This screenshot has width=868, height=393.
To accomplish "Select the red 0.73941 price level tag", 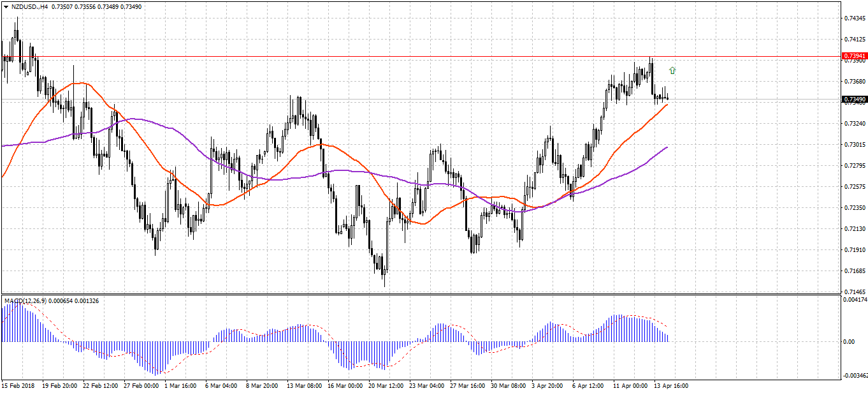I will (x=854, y=56).
